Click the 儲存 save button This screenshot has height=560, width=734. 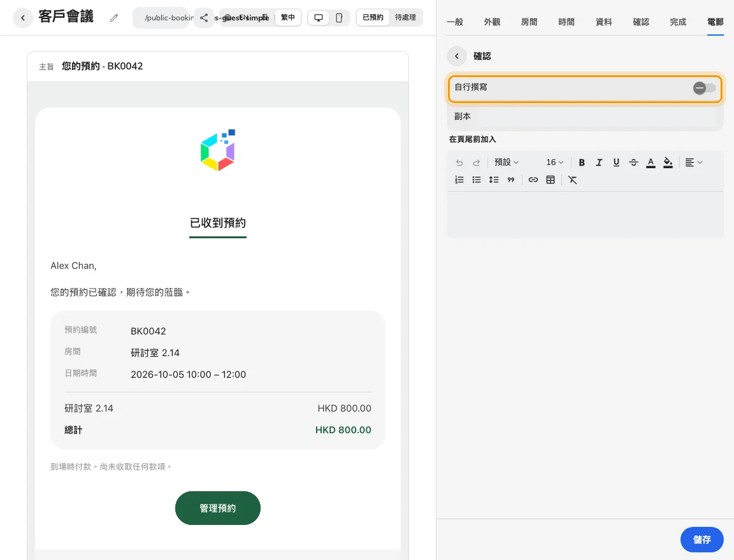[702, 540]
